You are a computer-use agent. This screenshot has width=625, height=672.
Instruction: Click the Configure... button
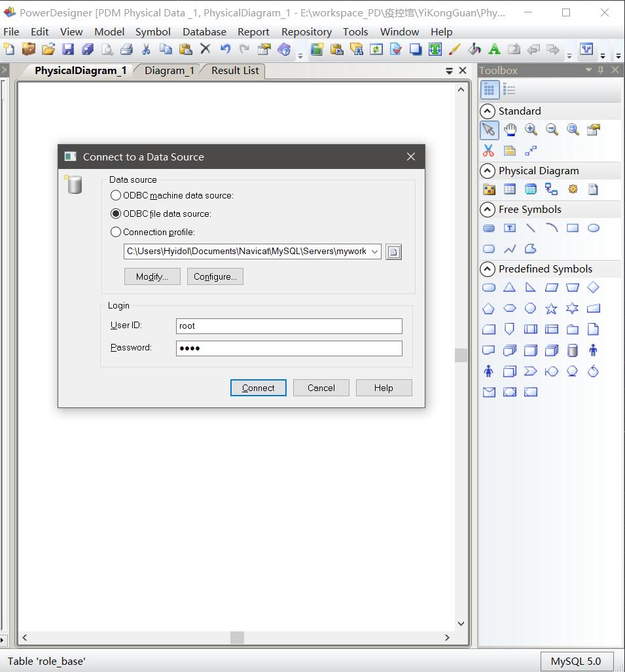click(x=215, y=276)
